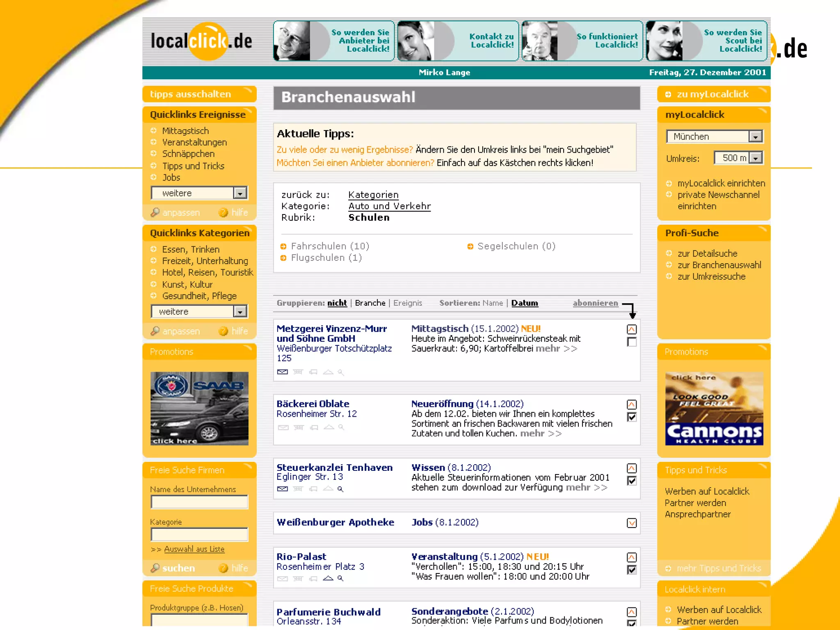Uncheck subscription box for Rio-Palast

tap(632, 570)
